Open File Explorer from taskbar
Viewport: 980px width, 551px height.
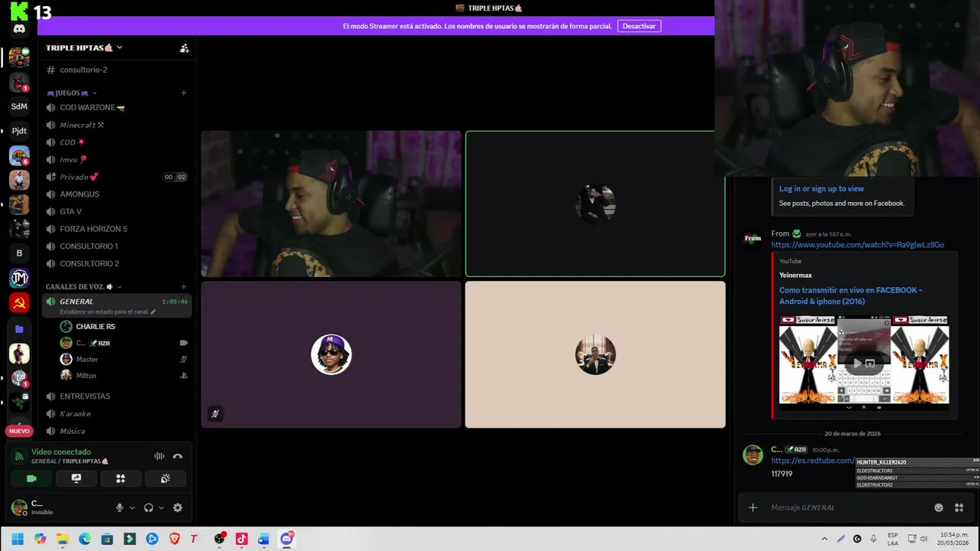point(62,539)
